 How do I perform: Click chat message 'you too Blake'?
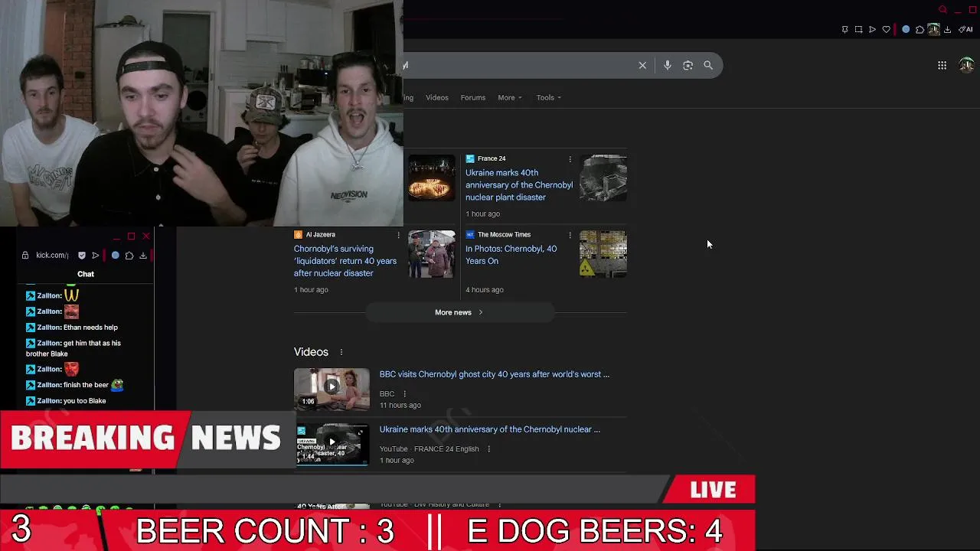point(85,401)
